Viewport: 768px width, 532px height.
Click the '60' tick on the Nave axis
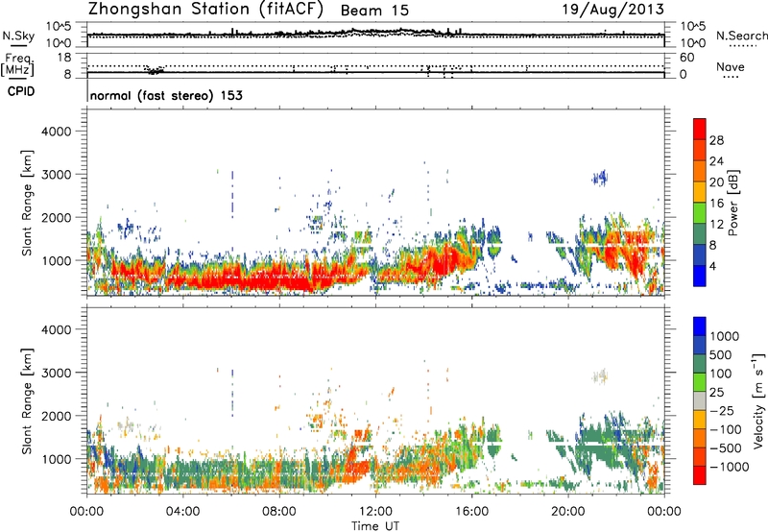point(686,58)
